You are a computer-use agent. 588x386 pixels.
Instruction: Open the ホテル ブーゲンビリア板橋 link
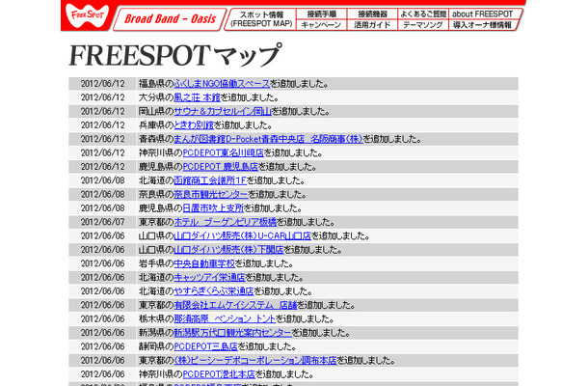[x=225, y=223]
